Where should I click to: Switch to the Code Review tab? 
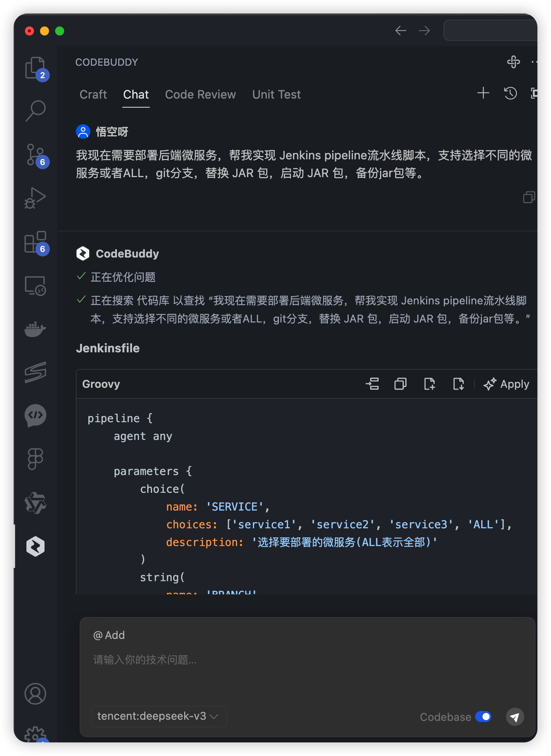pos(200,94)
